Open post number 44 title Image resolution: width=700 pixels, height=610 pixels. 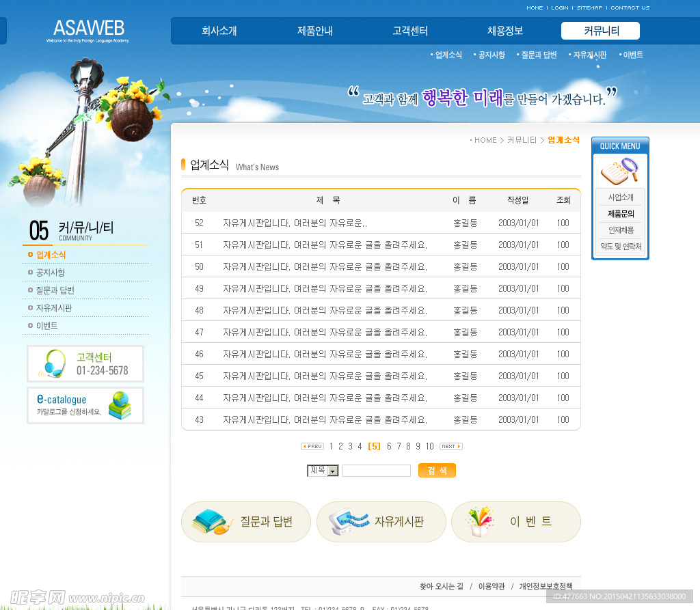coord(325,398)
